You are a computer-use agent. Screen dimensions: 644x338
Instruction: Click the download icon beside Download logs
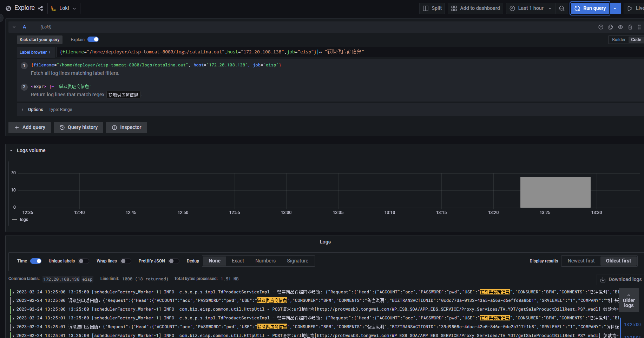click(603, 280)
